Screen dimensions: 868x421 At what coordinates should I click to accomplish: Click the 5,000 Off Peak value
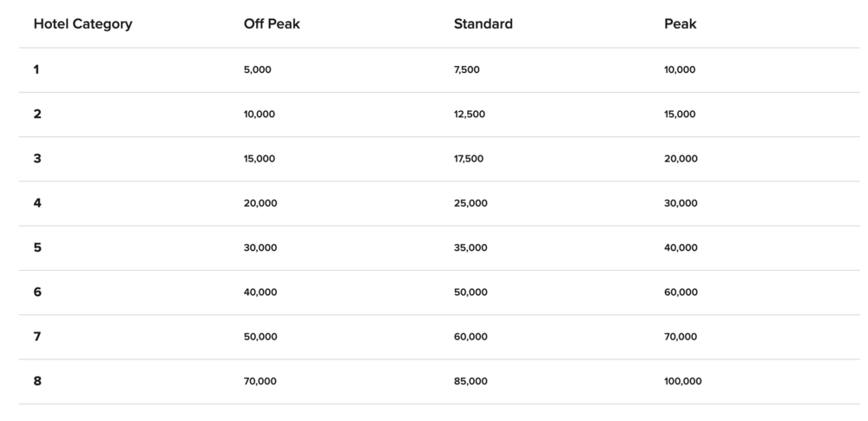[x=257, y=69]
